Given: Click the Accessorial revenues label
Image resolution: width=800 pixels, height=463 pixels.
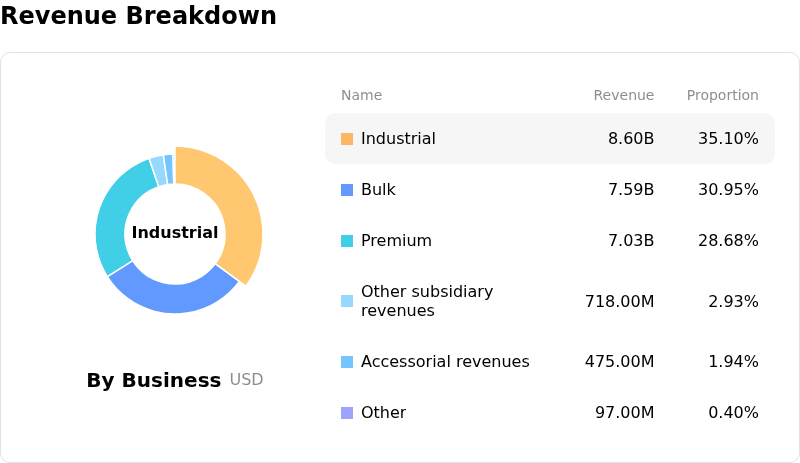Looking at the screenshot, I should (x=445, y=362).
